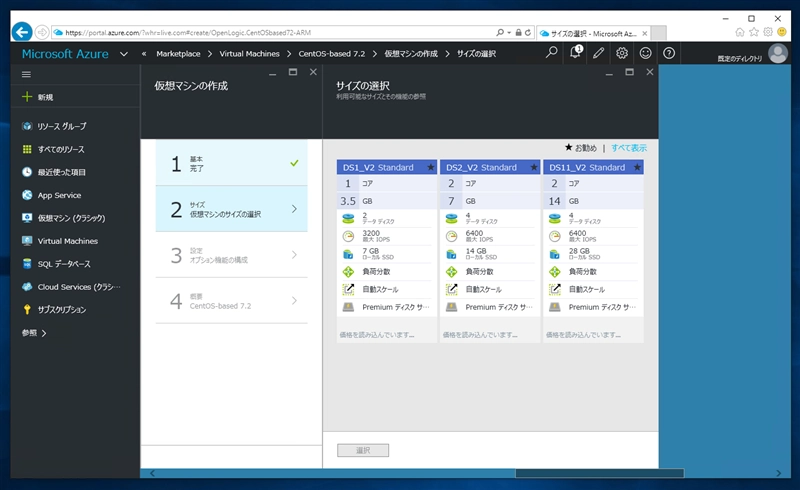Click the browser back arrow button
This screenshot has height=490, width=800.
(x=22, y=32)
